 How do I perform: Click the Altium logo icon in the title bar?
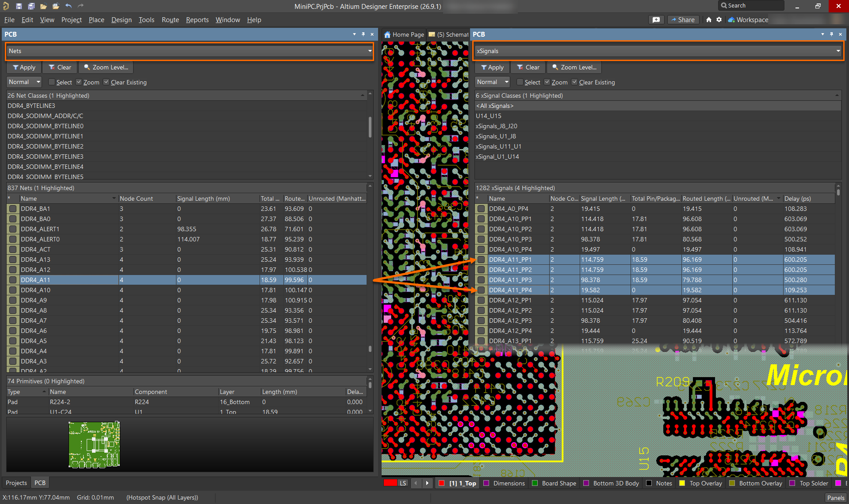click(6, 6)
